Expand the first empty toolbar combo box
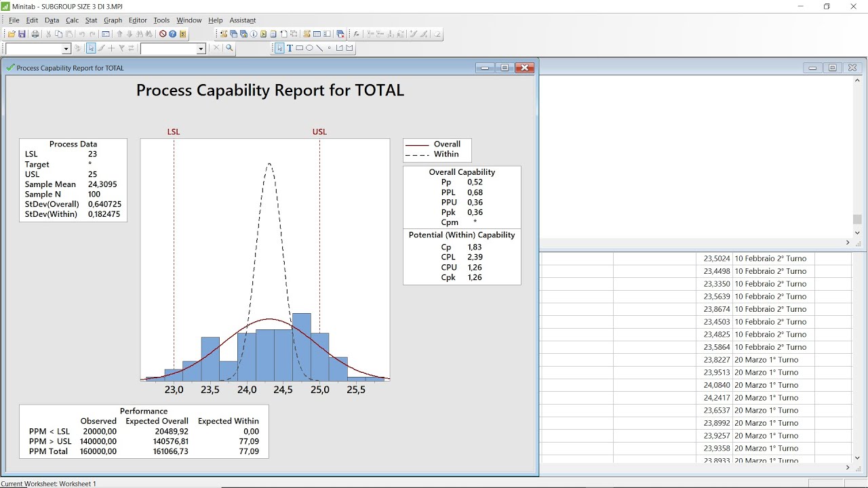Viewport: 868px width, 488px height. [66, 49]
